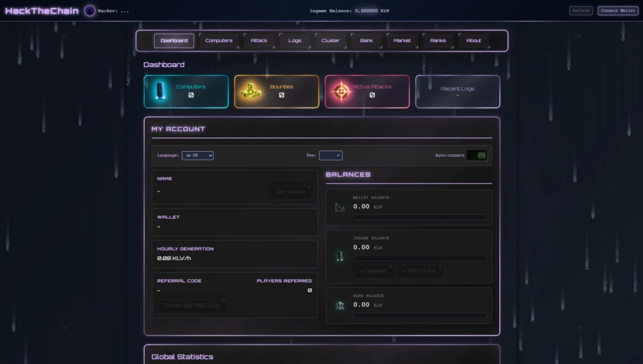Click the bank building icon next to Bank Balance

[339, 304]
